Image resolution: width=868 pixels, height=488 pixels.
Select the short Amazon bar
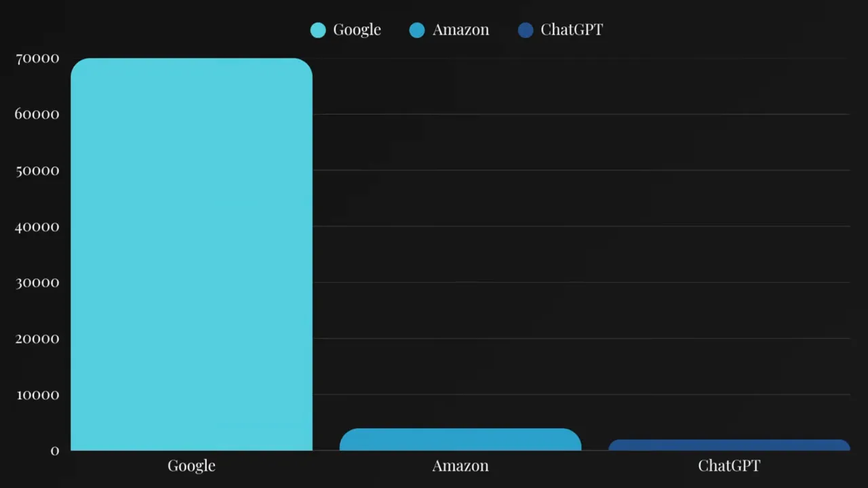[460, 440]
